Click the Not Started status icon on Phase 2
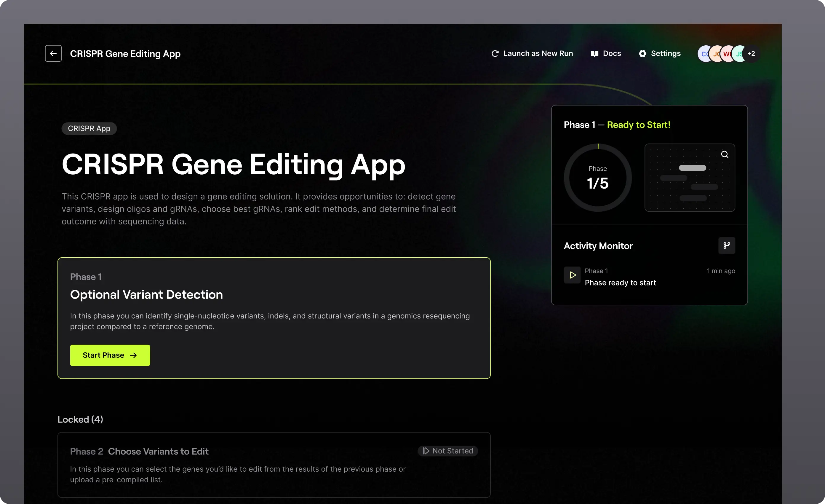Screen dimensions: 825x504 [x=426, y=451]
